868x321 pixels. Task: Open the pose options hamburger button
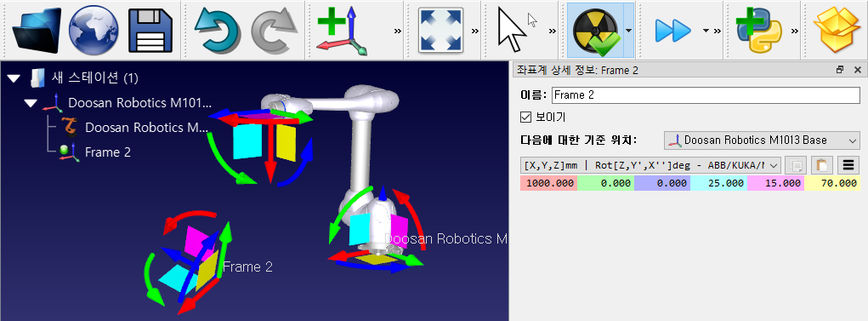click(x=848, y=165)
